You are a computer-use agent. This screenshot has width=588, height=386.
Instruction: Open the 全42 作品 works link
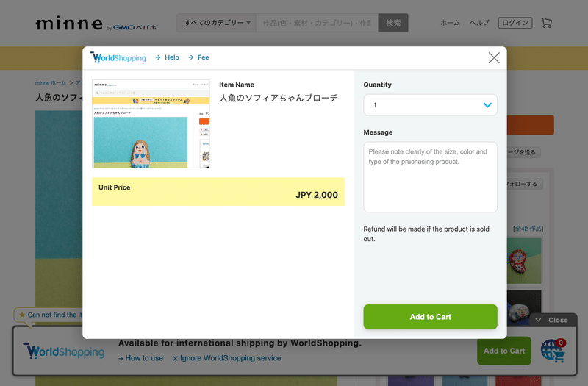point(528,229)
